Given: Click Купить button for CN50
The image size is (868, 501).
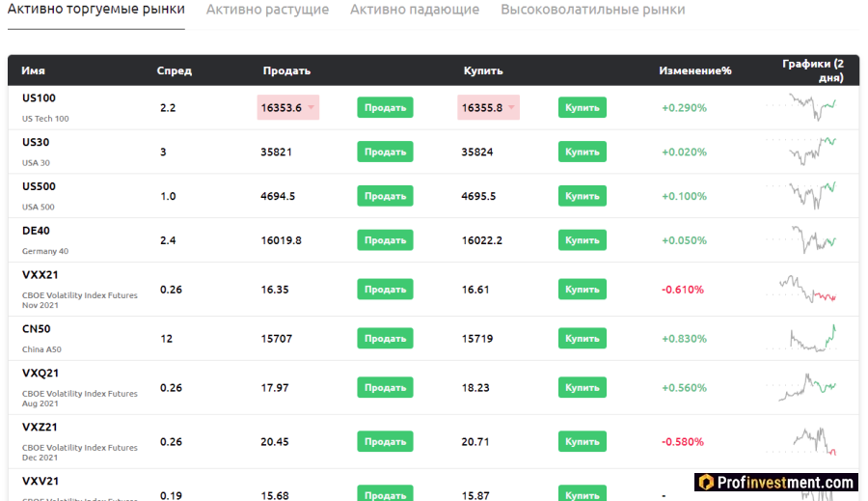Looking at the screenshot, I should pyautogui.click(x=583, y=339).
